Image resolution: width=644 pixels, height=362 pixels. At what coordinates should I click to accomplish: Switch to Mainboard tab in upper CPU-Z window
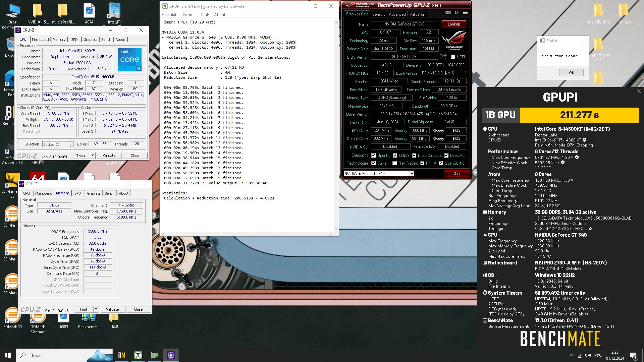(x=40, y=40)
